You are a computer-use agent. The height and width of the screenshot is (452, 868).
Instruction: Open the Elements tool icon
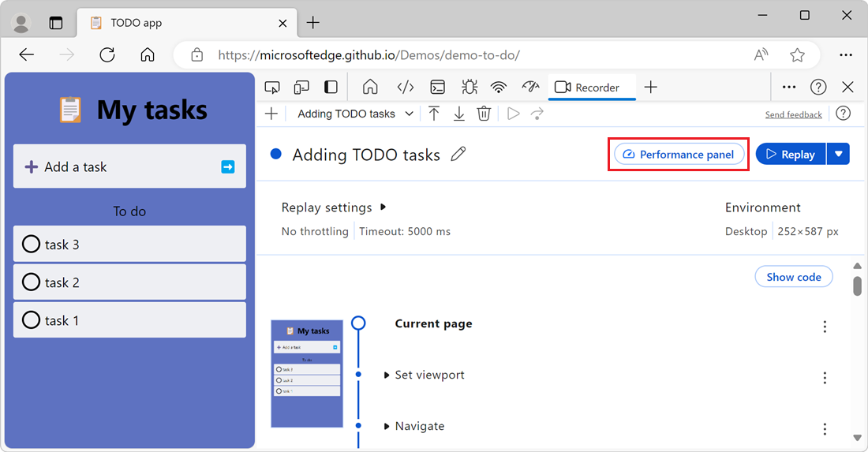point(406,87)
